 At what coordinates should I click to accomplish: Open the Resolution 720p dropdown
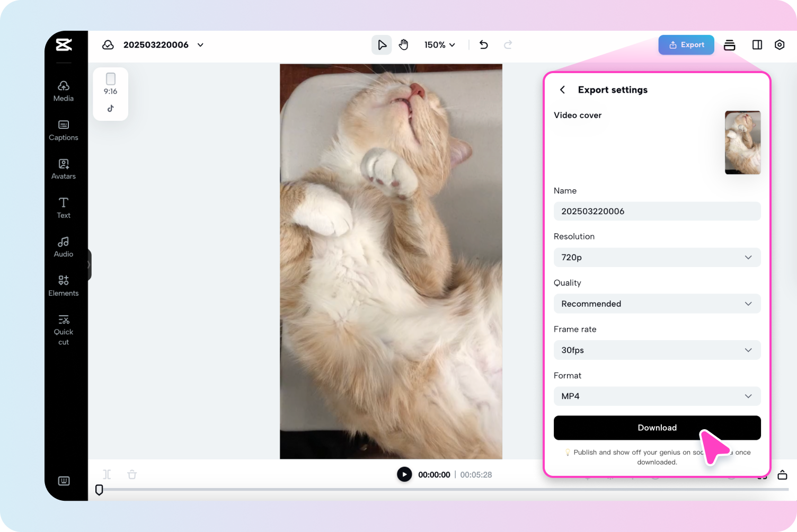657,258
